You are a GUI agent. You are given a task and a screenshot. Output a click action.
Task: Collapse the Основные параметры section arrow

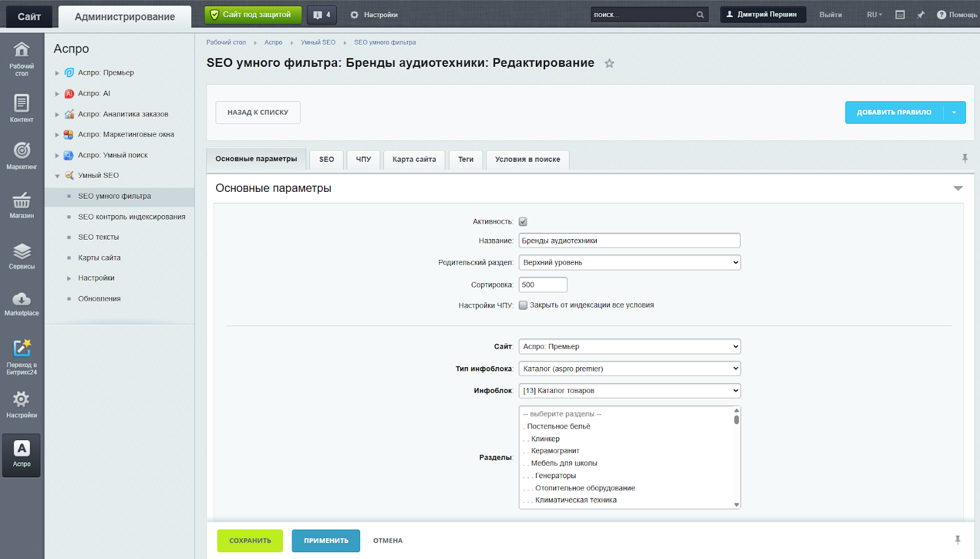point(958,188)
